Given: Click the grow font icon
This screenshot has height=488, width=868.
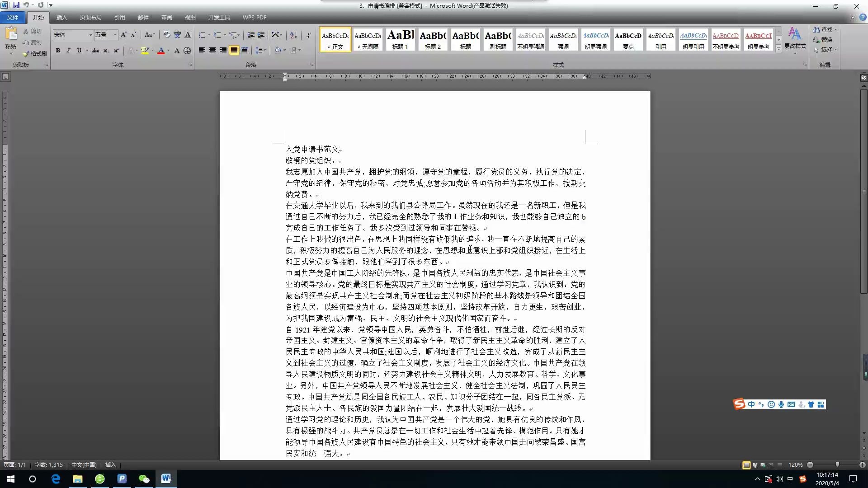Looking at the screenshot, I should [123, 35].
